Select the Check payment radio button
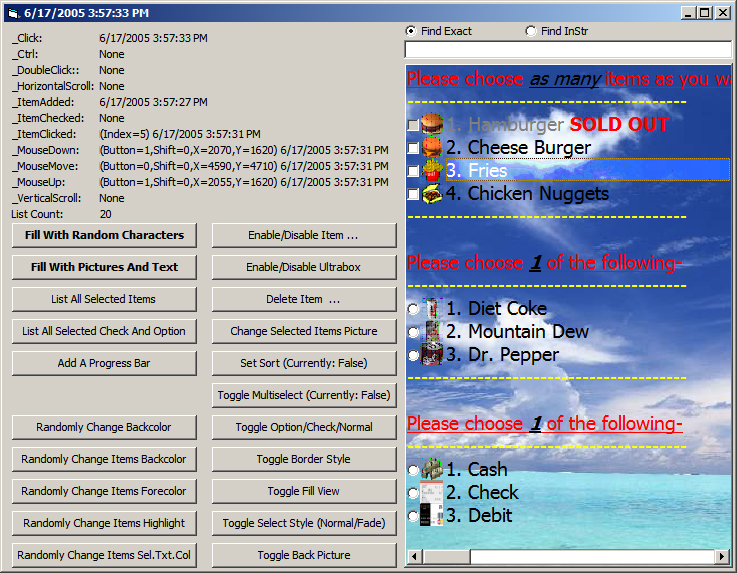737x573 pixels. pos(413,493)
